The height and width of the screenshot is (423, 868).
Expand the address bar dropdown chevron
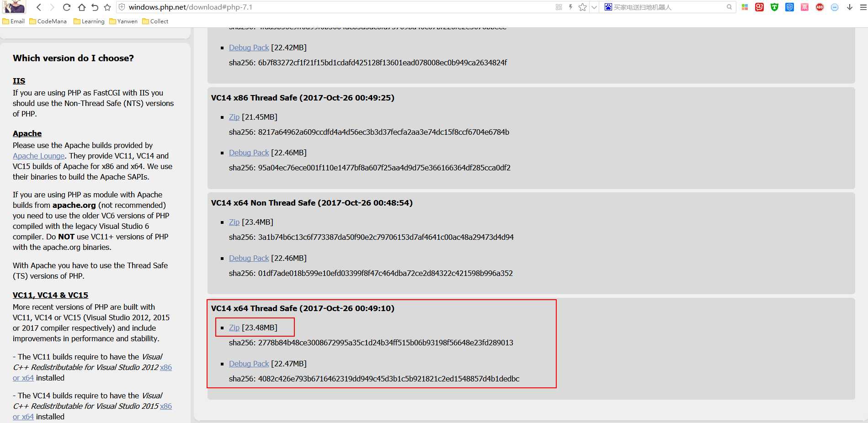click(593, 7)
